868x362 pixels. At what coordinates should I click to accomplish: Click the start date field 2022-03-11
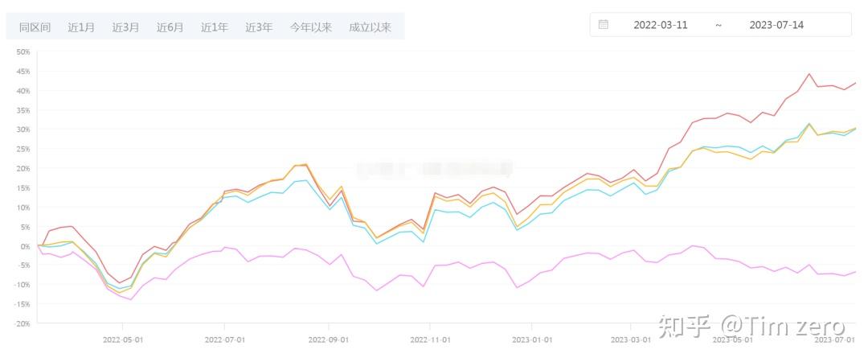(x=661, y=25)
